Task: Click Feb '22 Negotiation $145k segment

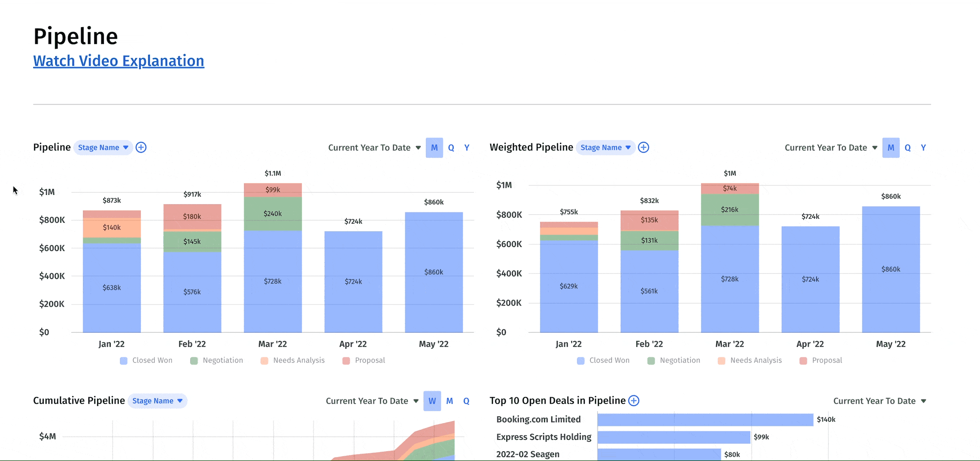Action: coord(192,241)
